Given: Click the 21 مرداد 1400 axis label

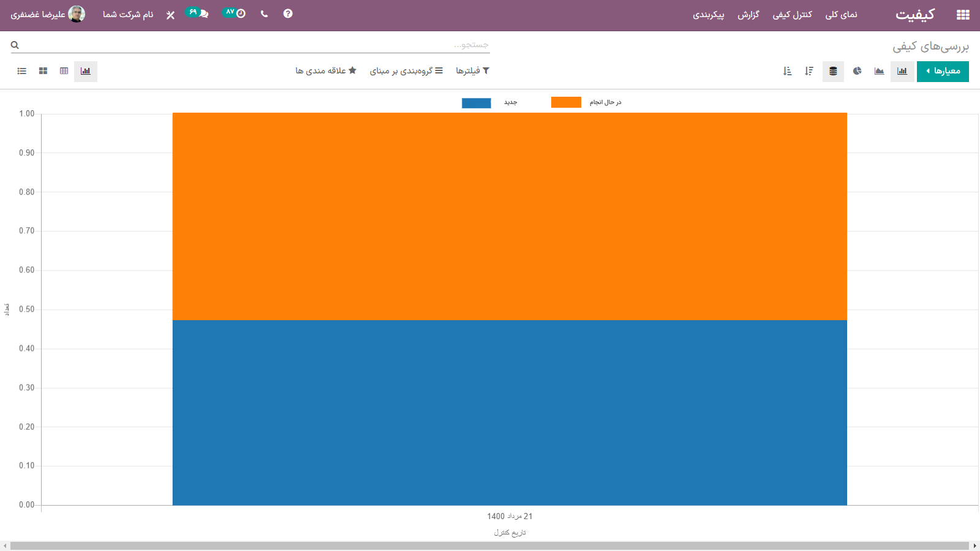Looking at the screenshot, I should click(510, 516).
